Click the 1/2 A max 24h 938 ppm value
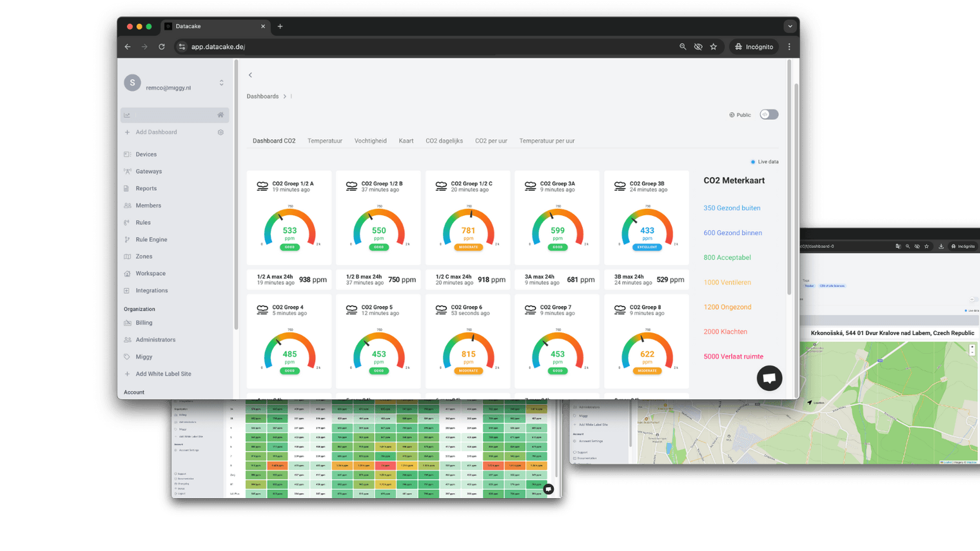 point(313,280)
